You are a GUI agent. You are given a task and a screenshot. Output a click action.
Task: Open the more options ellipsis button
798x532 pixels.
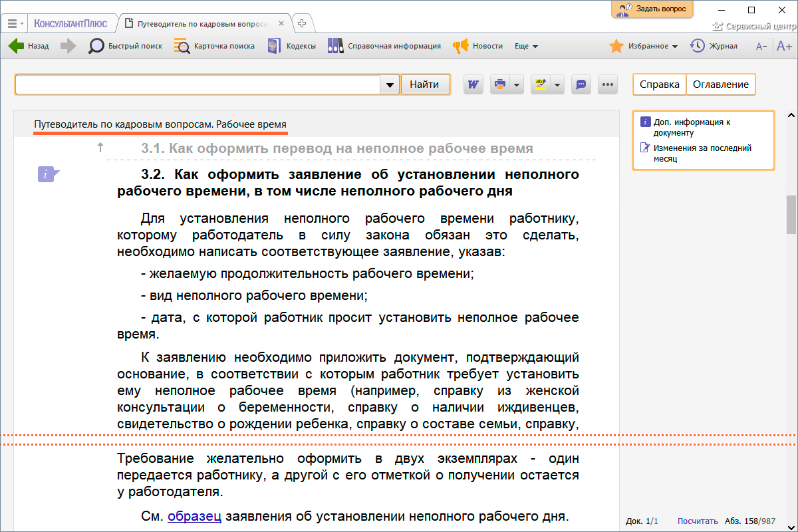pyautogui.click(x=608, y=84)
